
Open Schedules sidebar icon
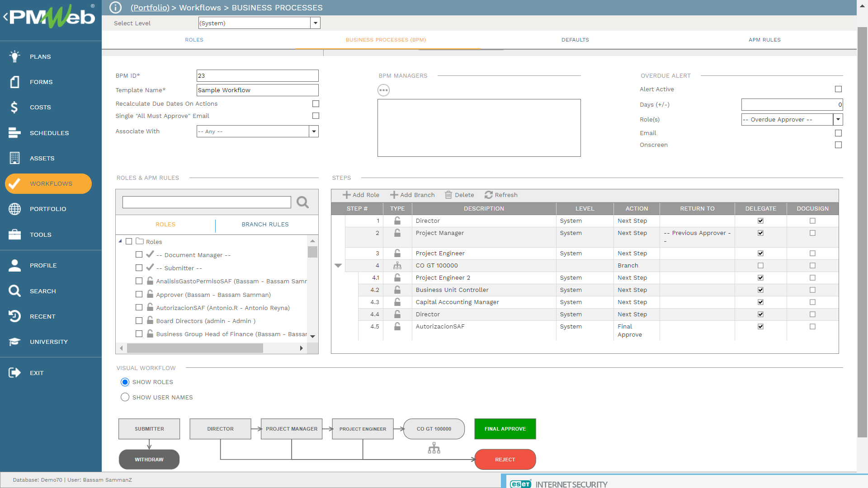(14, 133)
